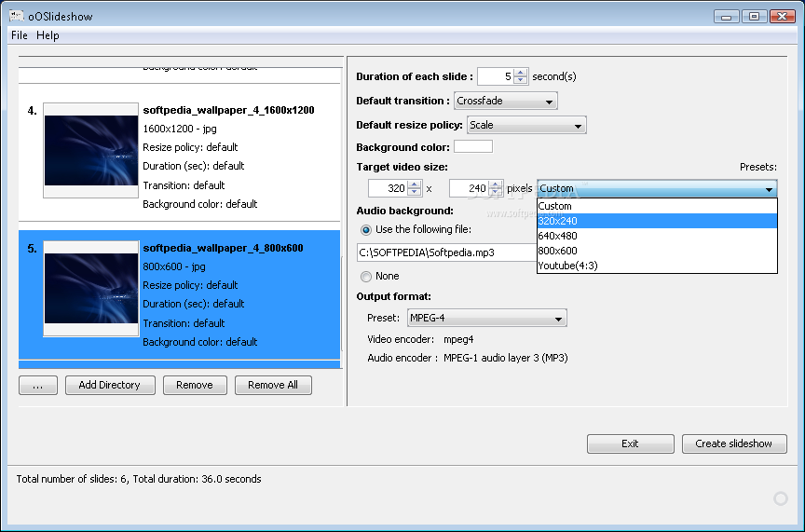Select slide 5 thumbnail image
805x532 pixels.
pyautogui.click(x=91, y=288)
